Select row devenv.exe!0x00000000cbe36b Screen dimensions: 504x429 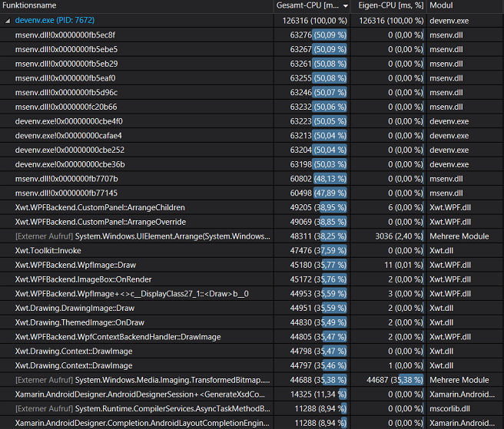(252, 164)
